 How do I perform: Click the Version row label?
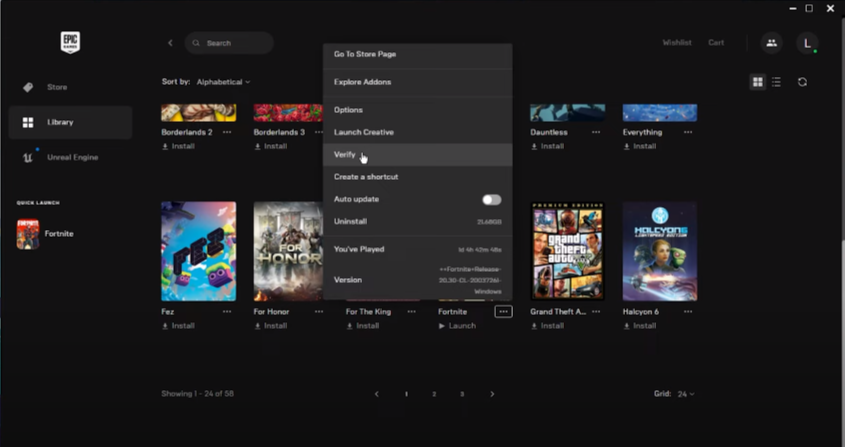click(x=348, y=280)
